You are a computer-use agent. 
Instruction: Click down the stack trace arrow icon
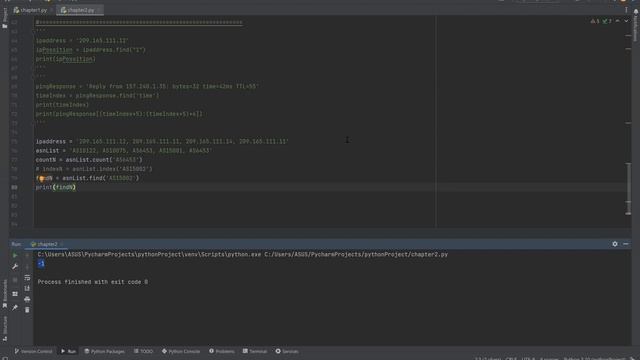coord(27,267)
